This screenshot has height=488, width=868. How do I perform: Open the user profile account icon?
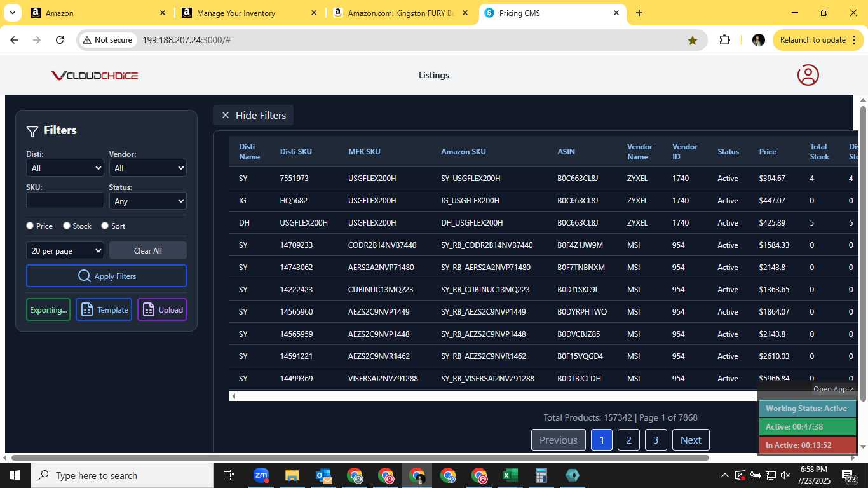point(808,75)
